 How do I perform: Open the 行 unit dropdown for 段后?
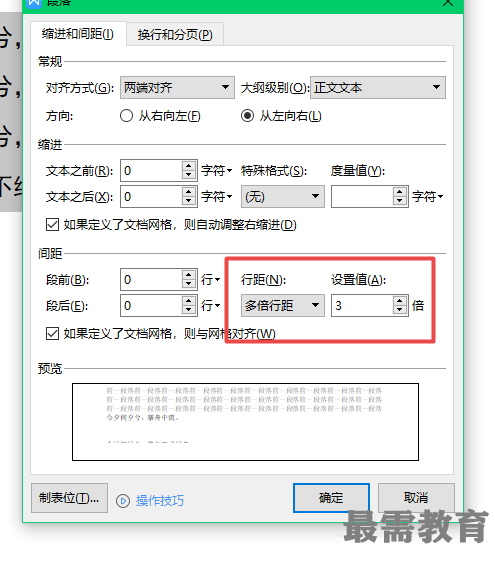pos(211,306)
